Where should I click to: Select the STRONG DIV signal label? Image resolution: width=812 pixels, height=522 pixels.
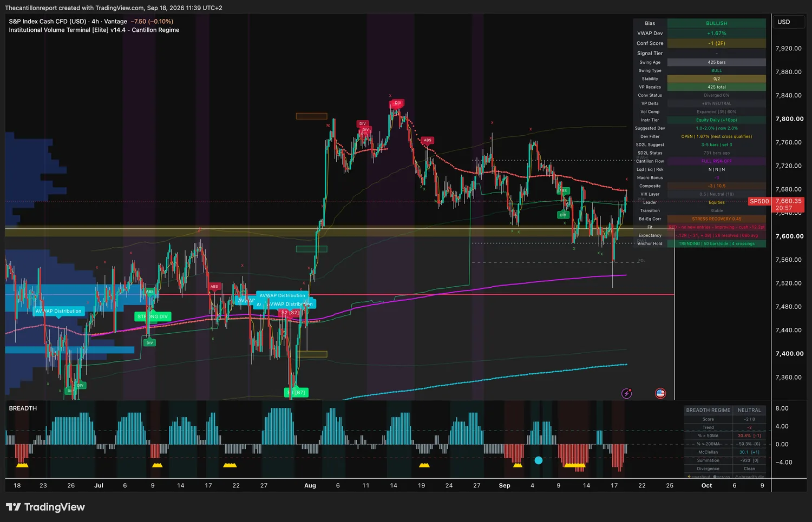click(153, 316)
